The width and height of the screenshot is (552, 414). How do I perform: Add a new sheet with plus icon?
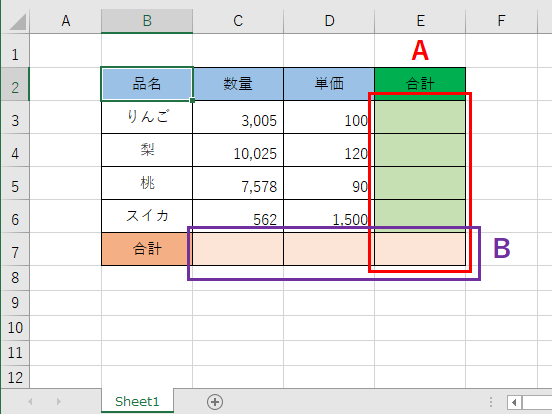click(215, 402)
